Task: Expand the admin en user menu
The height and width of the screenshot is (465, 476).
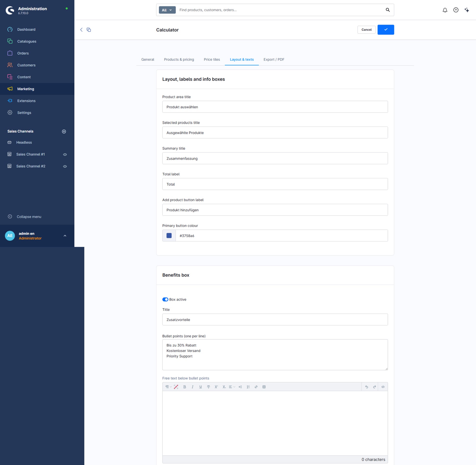Action: [65, 236]
